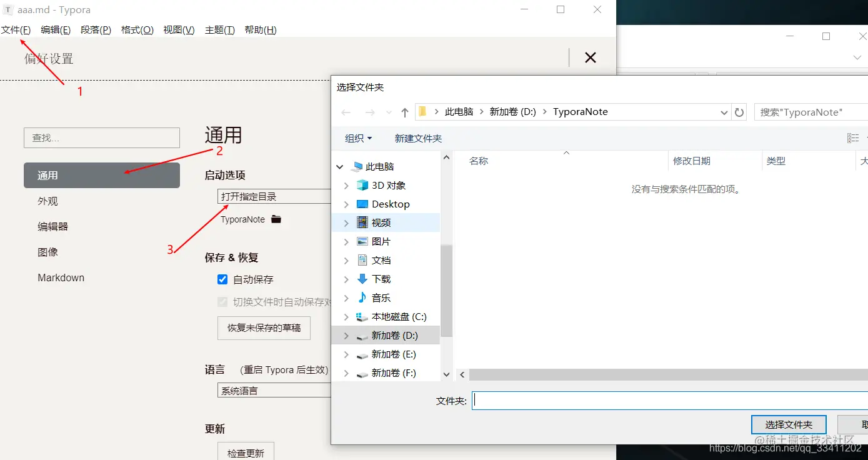Click the folder icon beside TyporaNote path

tap(275, 219)
